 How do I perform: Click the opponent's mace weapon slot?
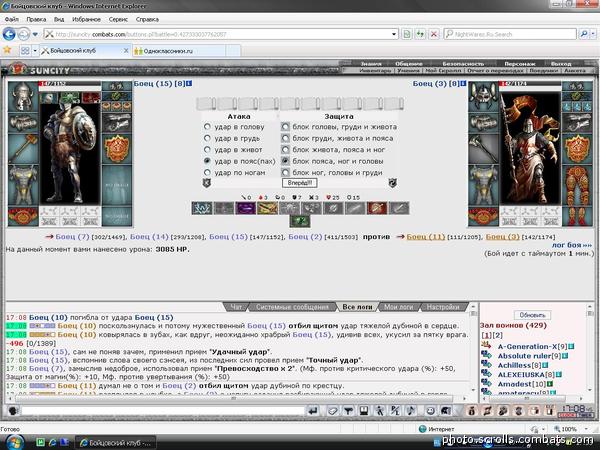(483, 149)
